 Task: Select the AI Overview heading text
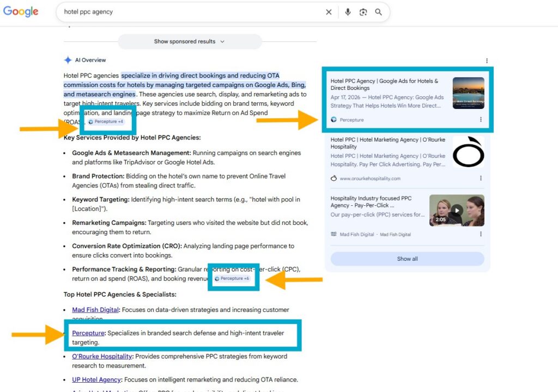pyautogui.click(x=90, y=60)
